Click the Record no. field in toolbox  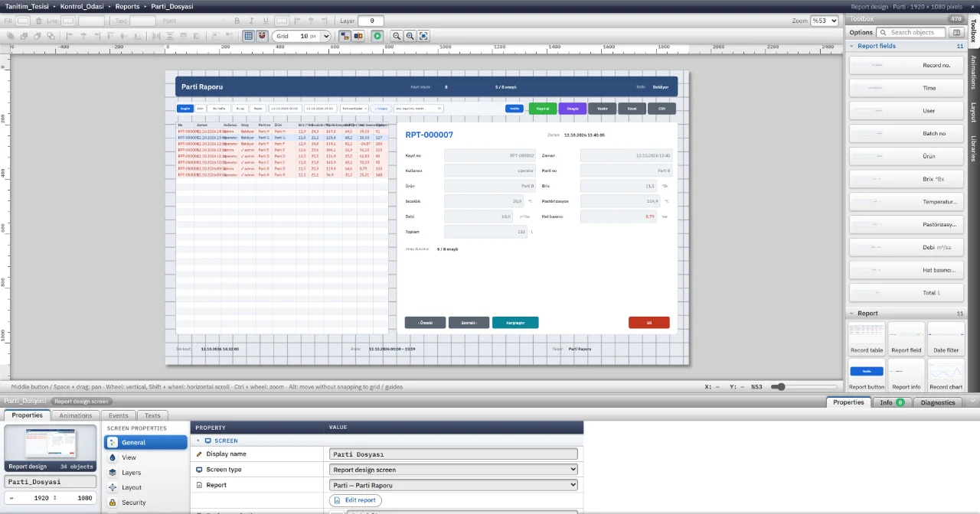click(906, 66)
